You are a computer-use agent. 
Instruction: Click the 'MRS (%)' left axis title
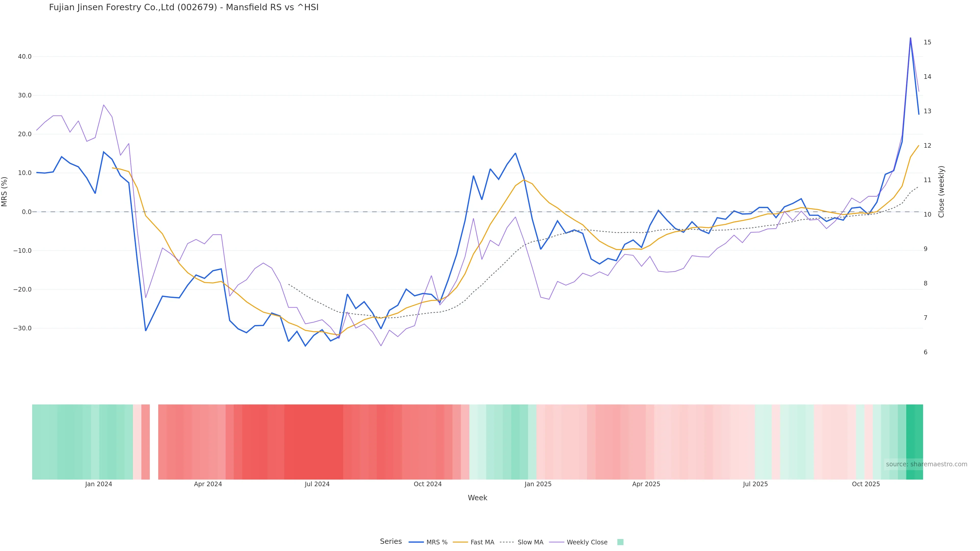click(5, 192)
